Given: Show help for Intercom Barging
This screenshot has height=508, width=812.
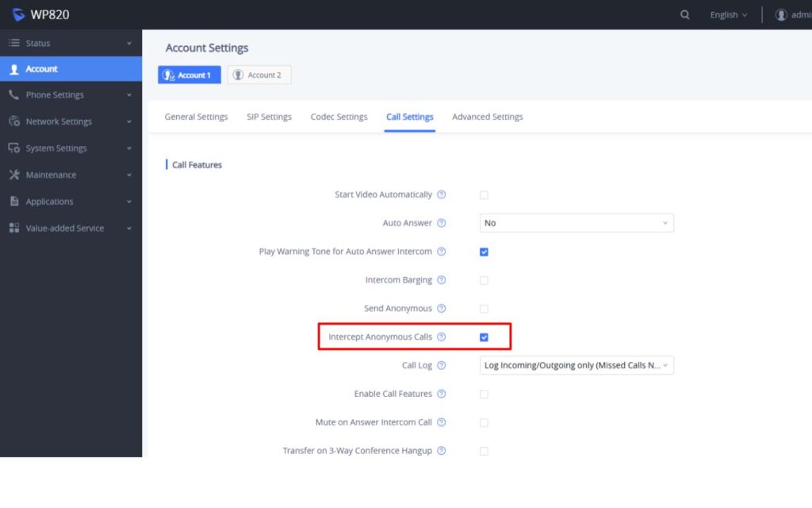Looking at the screenshot, I should pyautogui.click(x=441, y=280).
